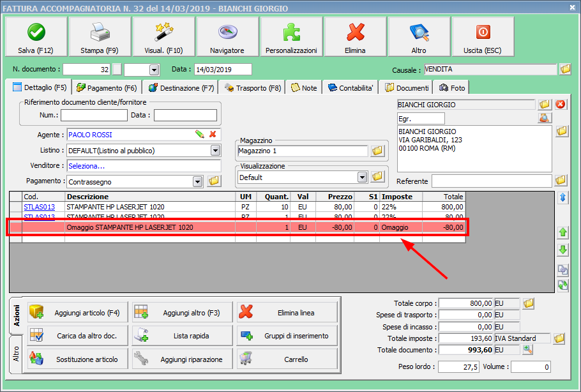Click the small button beside document number
The height and width of the screenshot is (392, 581).
(117, 70)
